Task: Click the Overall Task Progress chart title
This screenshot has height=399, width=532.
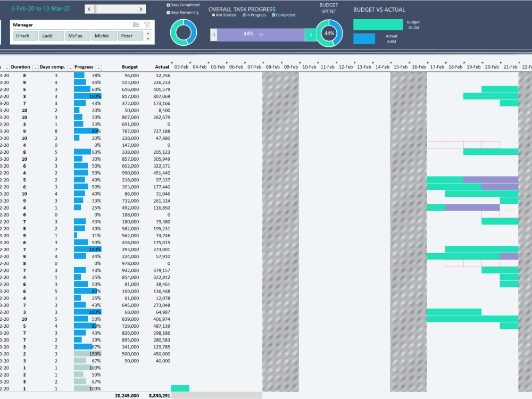Action: 242,9
